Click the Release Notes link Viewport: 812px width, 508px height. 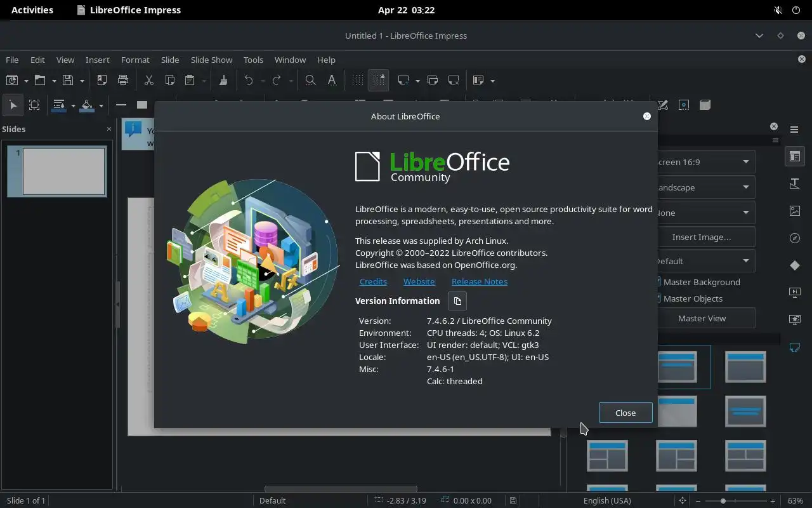click(480, 281)
